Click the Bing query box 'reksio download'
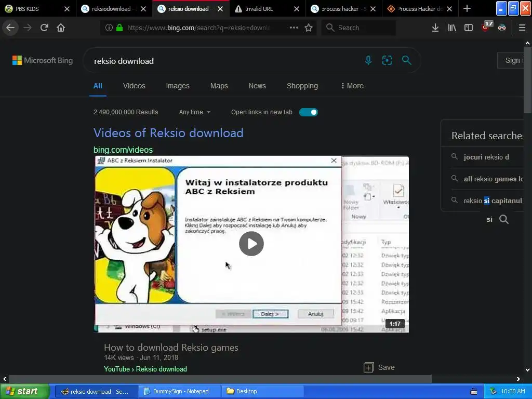The height and width of the screenshot is (399, 532). 224,61
